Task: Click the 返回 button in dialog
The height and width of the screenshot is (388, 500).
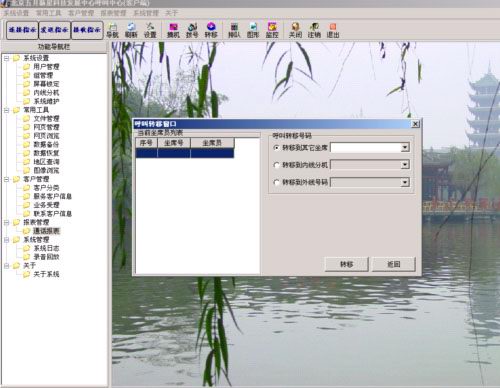Action: [x=394, y=264]
